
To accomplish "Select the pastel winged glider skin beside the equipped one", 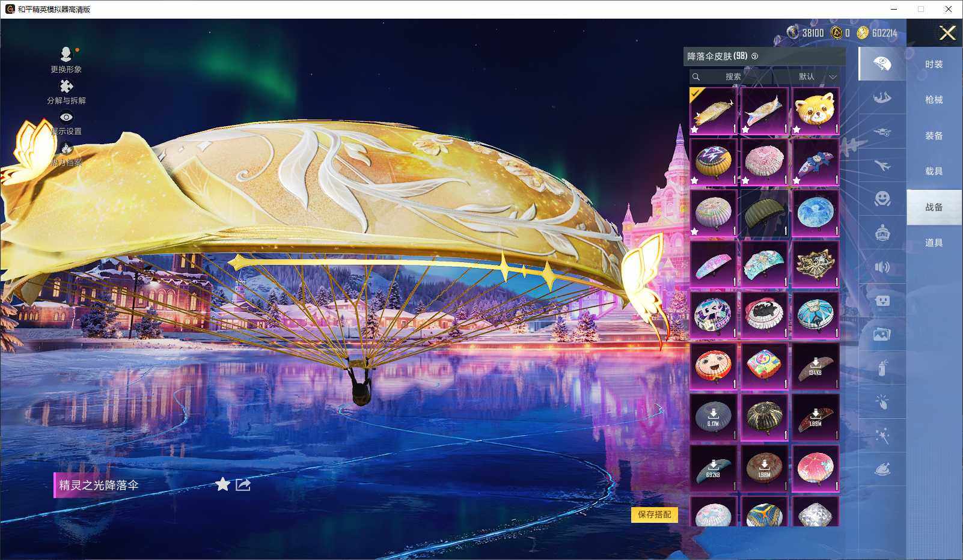I will point(765,111).
